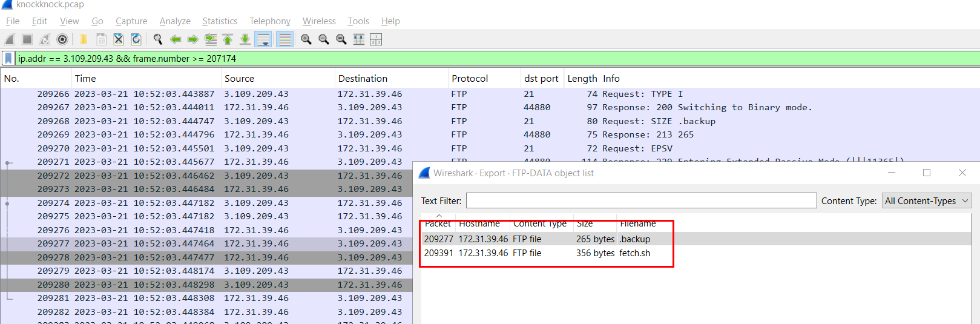The image size is (980, 324).
Task: Sort packets by No. column header
Action: click(x=36, y=79)
